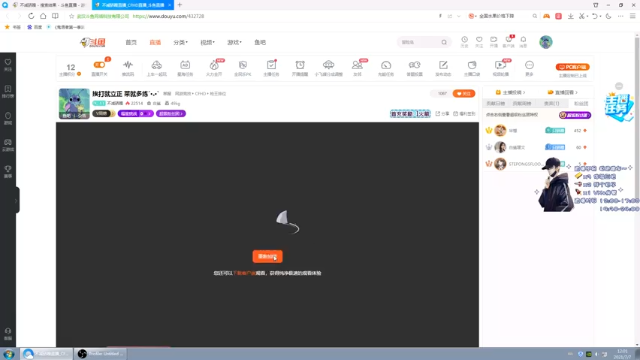Screen dimensions: 640x360
Task: Open the shield PK icon
Action: pos(243,65)
